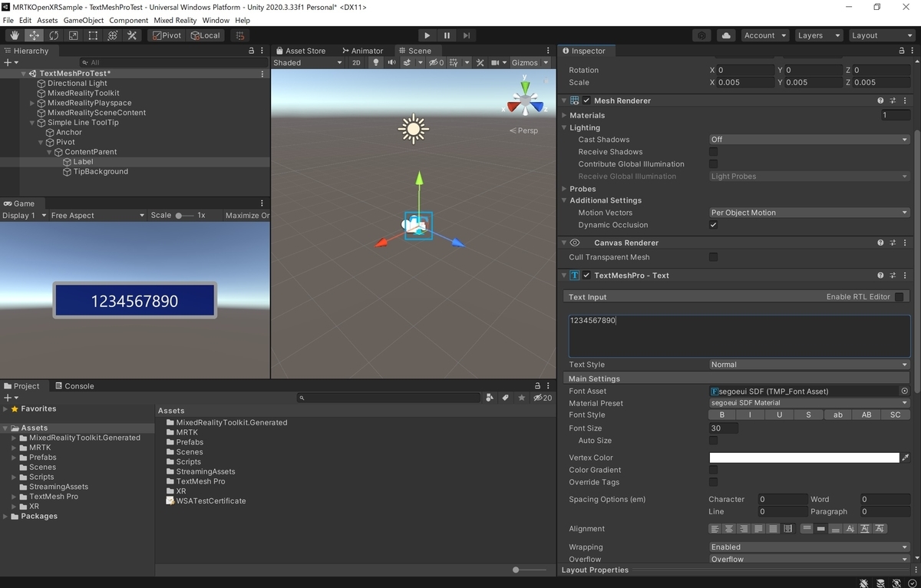The height and width of the screenshot is (588, 921).
Task: Toggle Underline font style button
Action: [779, 415]
